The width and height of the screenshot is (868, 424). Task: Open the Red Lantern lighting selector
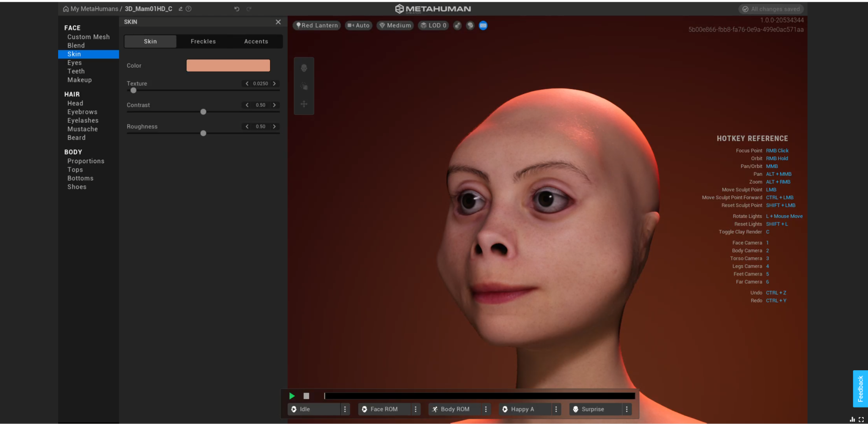[x=317, y=26]
